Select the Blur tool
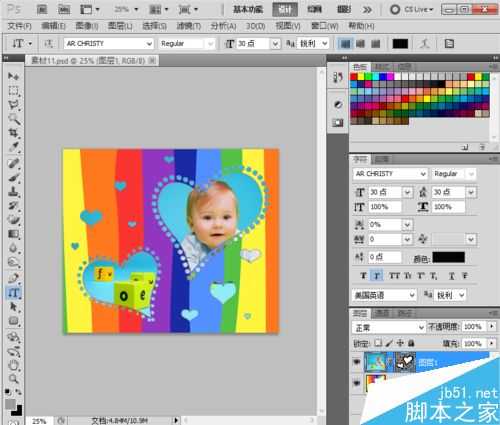This screenshot has width=500, height=425. 13,248
